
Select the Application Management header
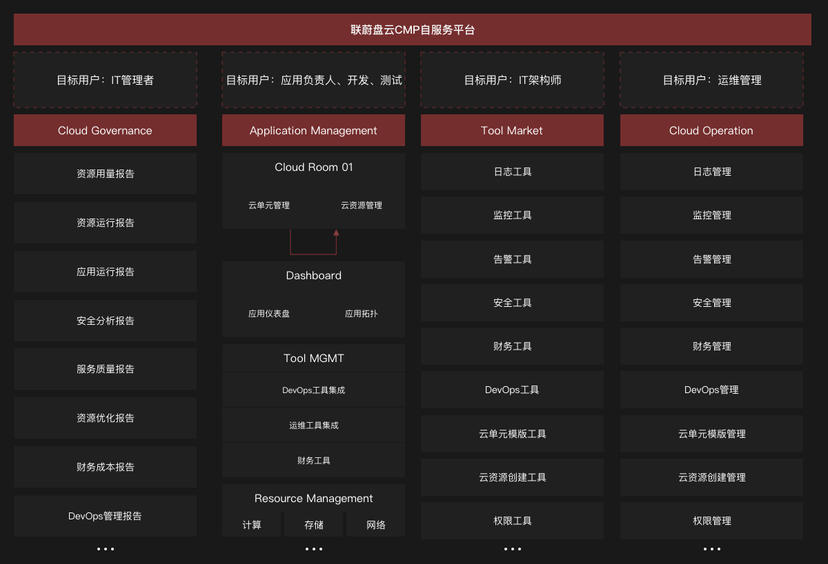[313, 130]
